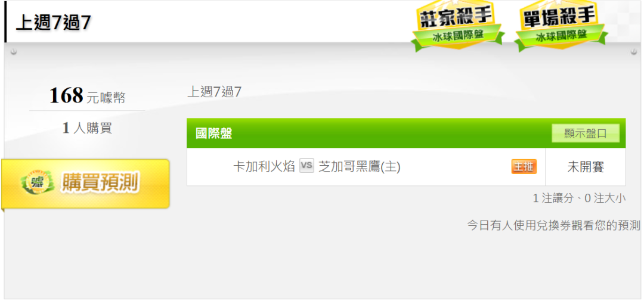Click the 購買預測 yellow button
Viewport: 644px width, 301px height.
[85, 183]
